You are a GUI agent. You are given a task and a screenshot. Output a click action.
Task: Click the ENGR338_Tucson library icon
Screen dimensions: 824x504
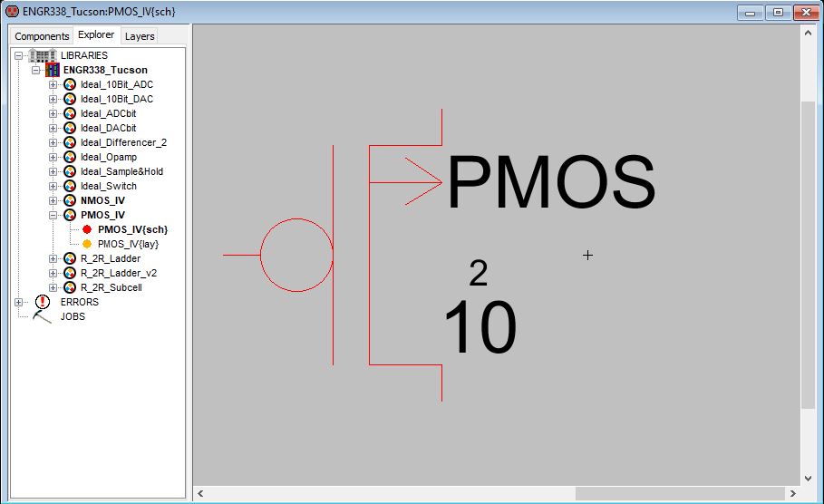pos(53,70)
